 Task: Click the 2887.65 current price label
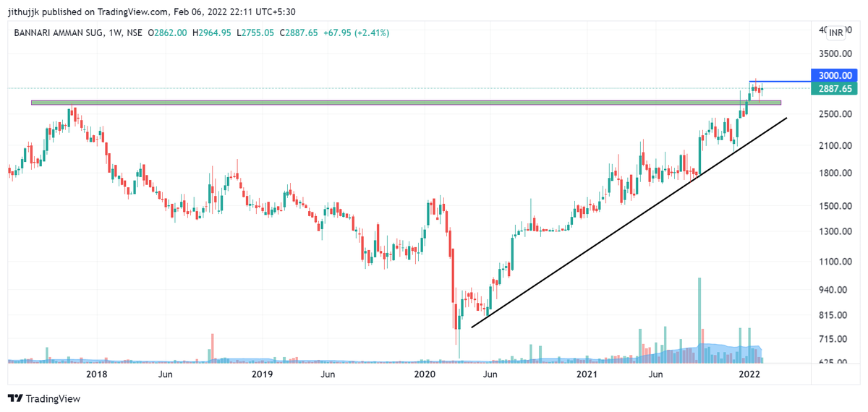(836, 88)
